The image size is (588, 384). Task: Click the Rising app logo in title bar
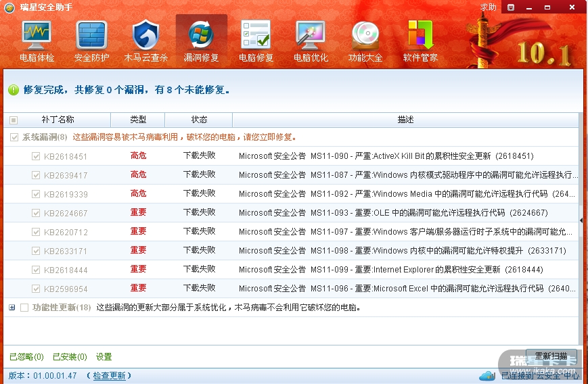pyautogui.click(x=9, y=7)
